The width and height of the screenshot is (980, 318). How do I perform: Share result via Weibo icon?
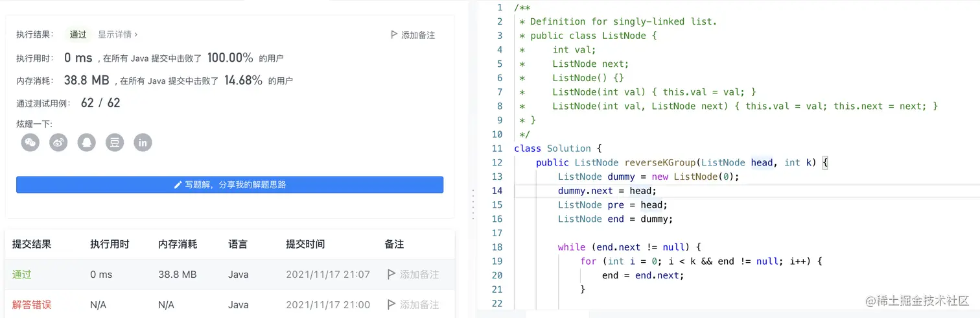[58, 142]
